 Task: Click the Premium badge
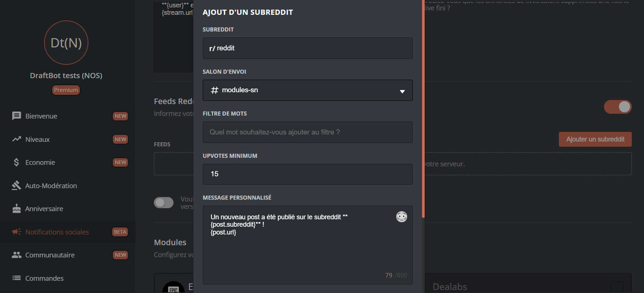(66, 90)
